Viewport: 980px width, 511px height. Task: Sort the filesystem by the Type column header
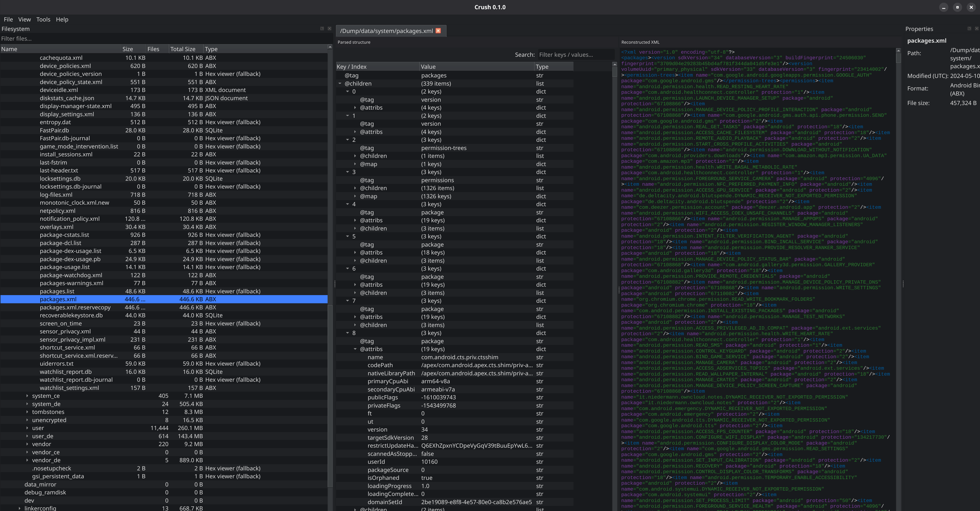[x=265, y=49]
